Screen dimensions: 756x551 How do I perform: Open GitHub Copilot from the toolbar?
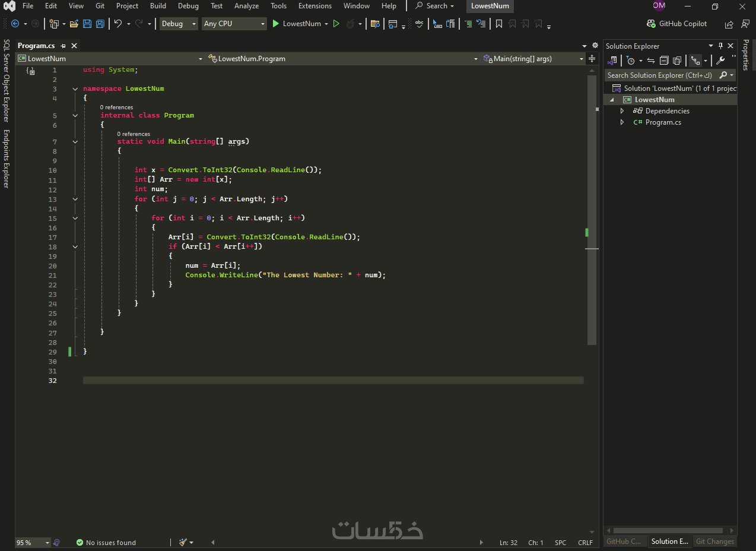click(x=677, y=24)
